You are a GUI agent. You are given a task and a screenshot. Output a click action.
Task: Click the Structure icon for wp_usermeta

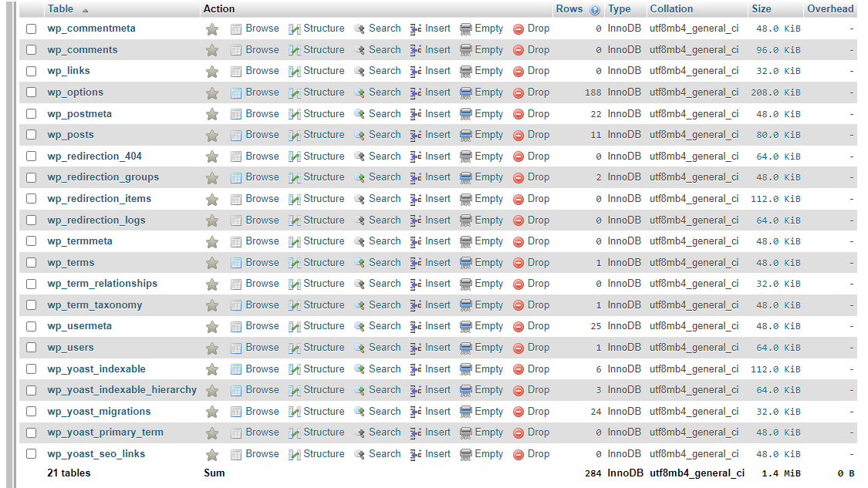coord(295,327)
